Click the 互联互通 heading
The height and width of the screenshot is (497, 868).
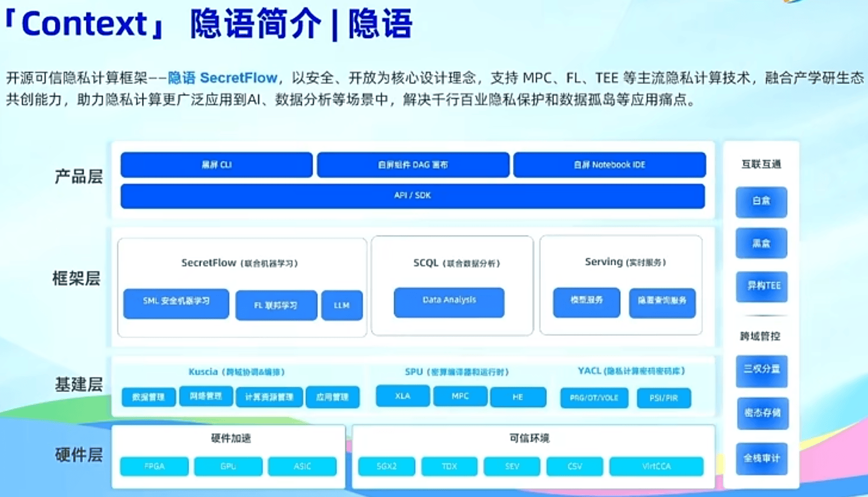point(761,164)
